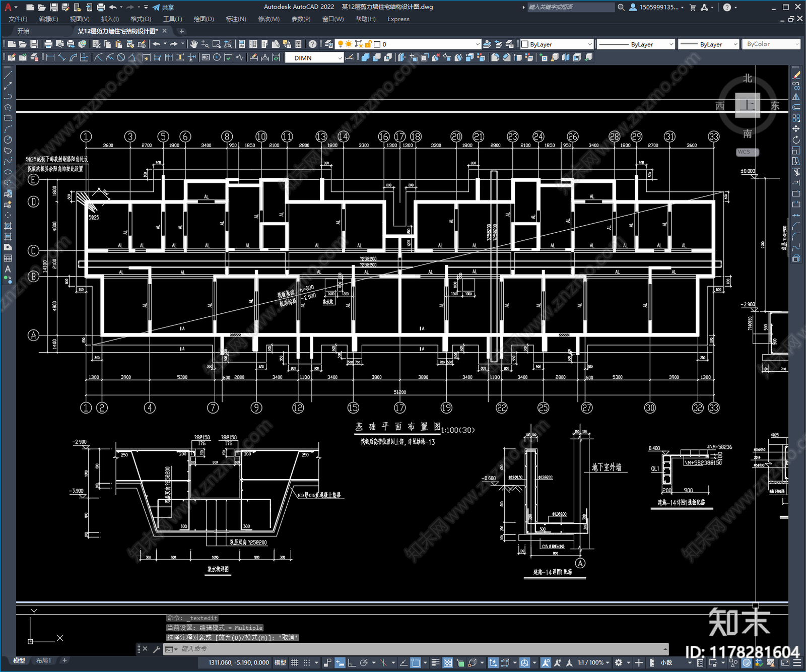Open the ByLayer lineweight dropdown
The height and width of the screenshot is (672, 806).
(x=708, y=44)
